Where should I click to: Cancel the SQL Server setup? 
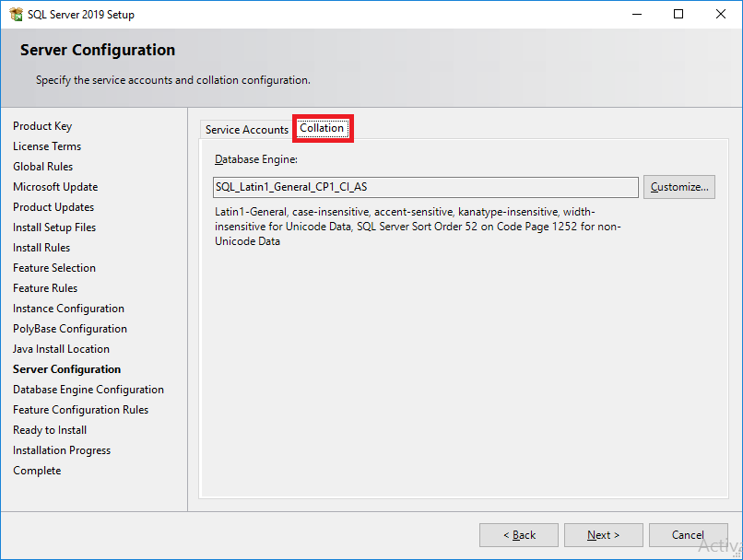[x=688, y=535]
